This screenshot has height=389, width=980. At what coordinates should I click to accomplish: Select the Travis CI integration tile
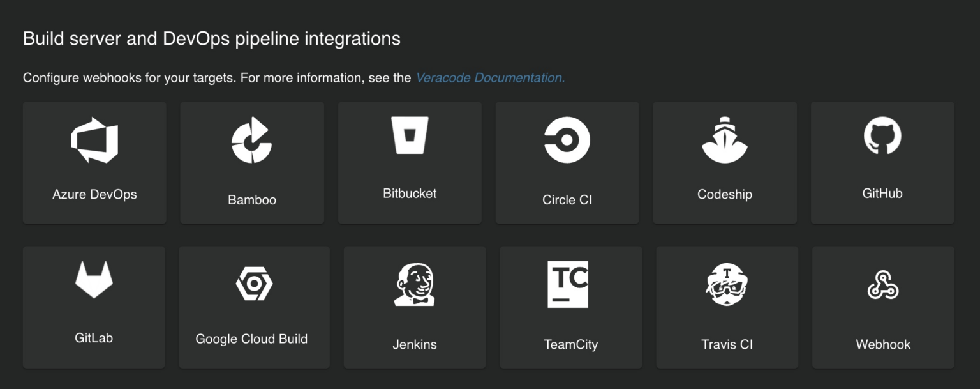click(x=727, y=307)
